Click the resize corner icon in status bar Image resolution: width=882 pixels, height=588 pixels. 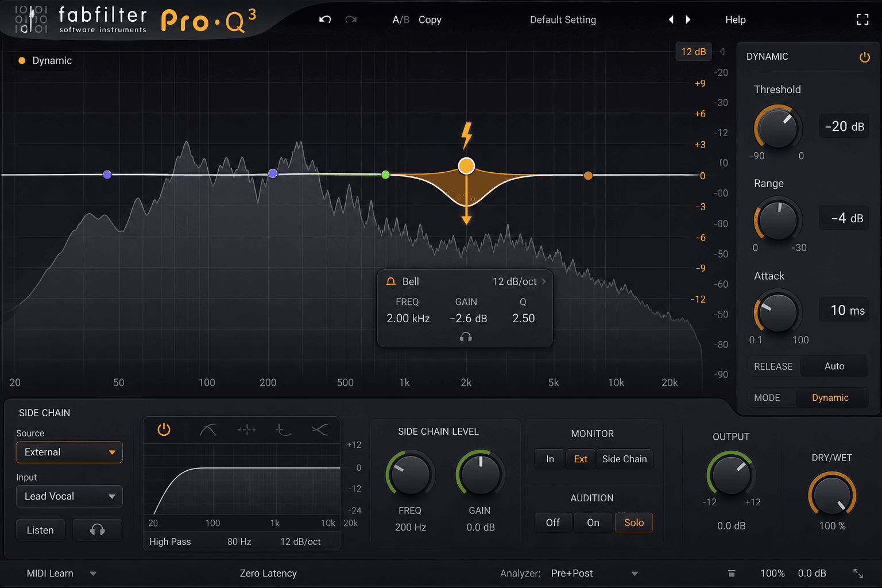coord(858,573)
